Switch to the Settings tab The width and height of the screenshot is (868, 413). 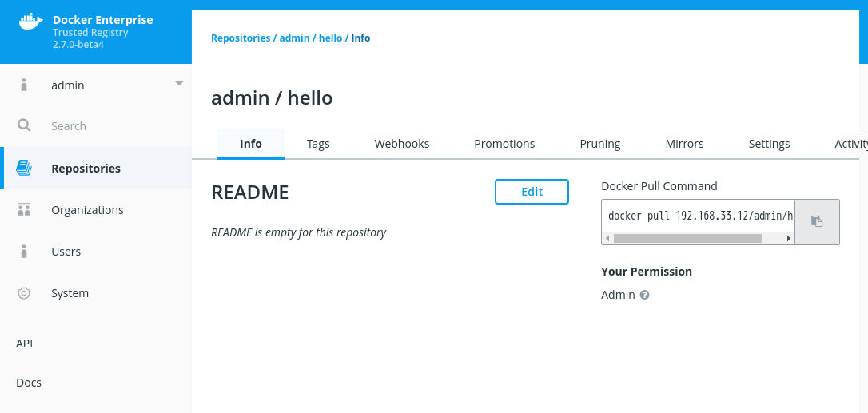[769, 144]
